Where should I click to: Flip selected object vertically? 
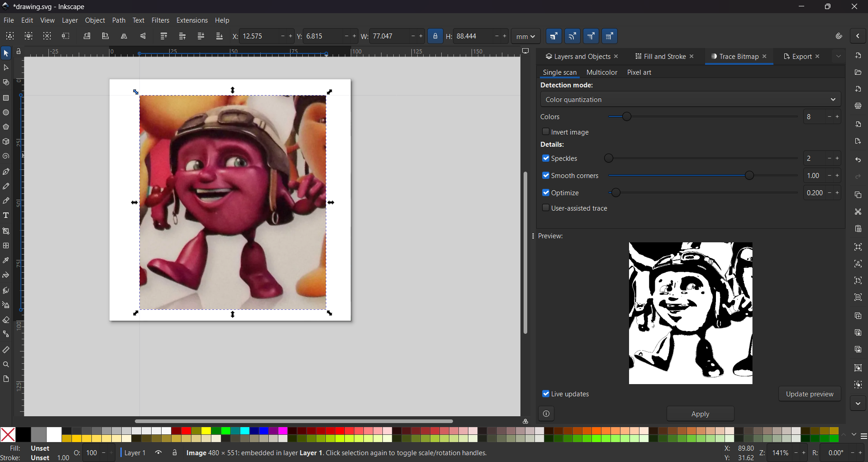(143, 36)
